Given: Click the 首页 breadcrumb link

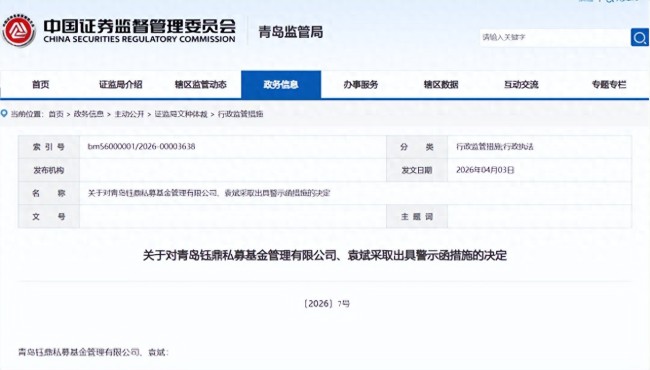Looking at the screenshot, I should 56,114.
